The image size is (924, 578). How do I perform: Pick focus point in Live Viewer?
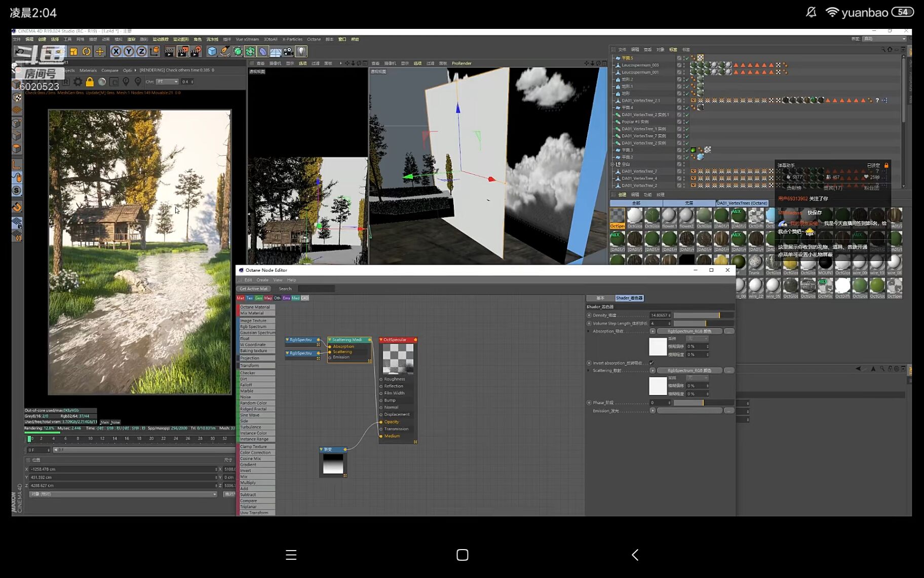[x=126, y=82]
